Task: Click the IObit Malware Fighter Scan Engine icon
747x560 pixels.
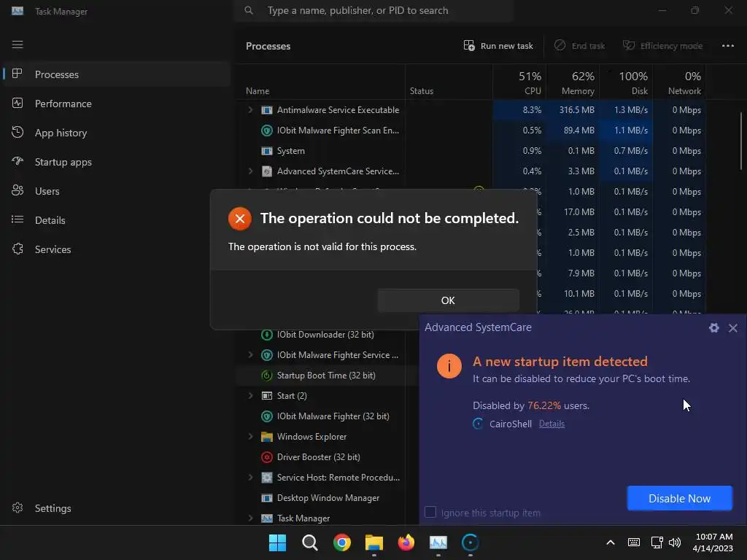Action: (267, 131)
